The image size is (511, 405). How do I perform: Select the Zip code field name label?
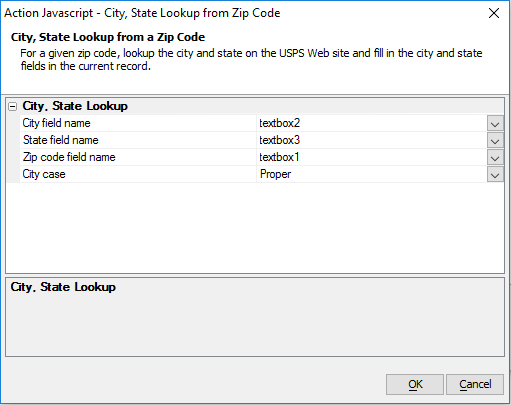(x=138, y=157)
